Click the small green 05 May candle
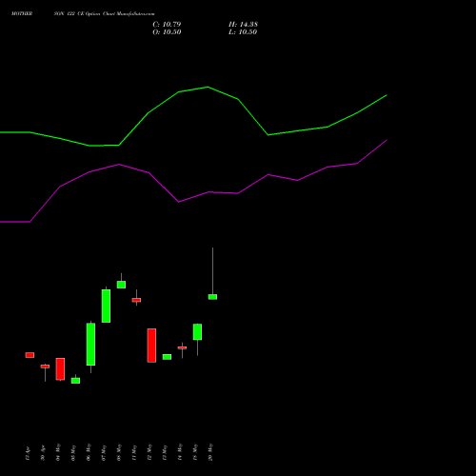 coord(75,381)
